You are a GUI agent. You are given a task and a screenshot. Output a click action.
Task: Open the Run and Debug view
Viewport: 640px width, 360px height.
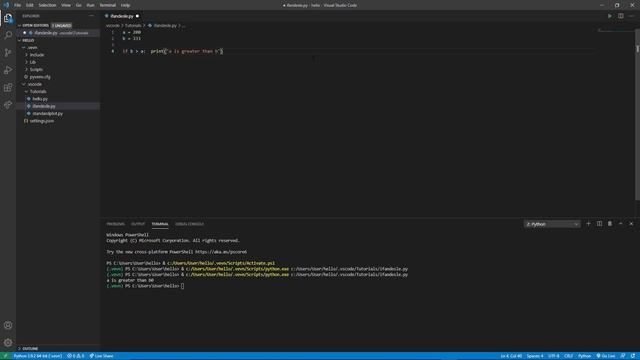8,70
